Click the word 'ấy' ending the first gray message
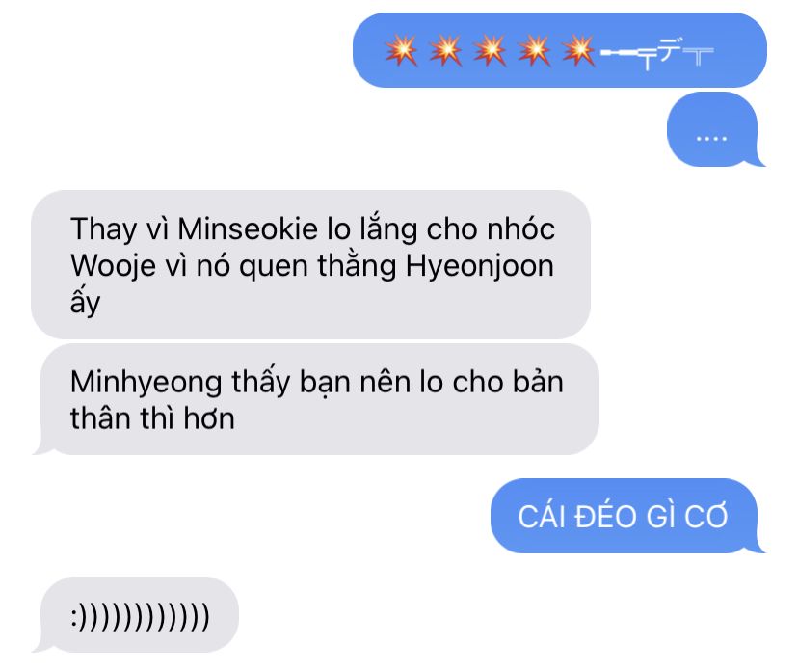The width and height of the screenshot is (798, 672). point(85,302)
